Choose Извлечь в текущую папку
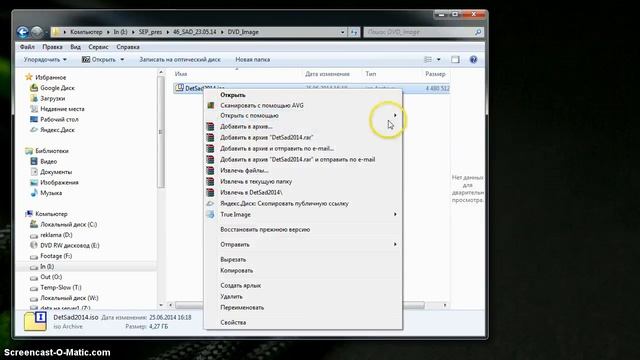 (x=303, y=182)
